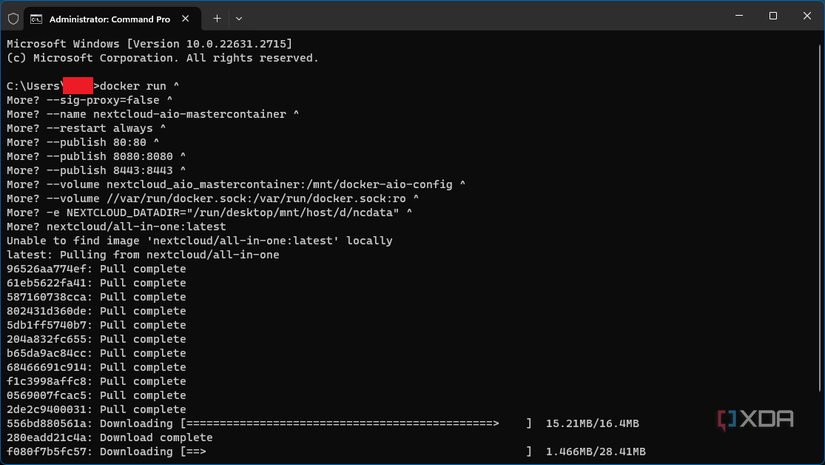Viewport: 825px width, 465px height.
Task: Click the administrator shield icon
Action: pyautogui.click(x=13, y=18)
